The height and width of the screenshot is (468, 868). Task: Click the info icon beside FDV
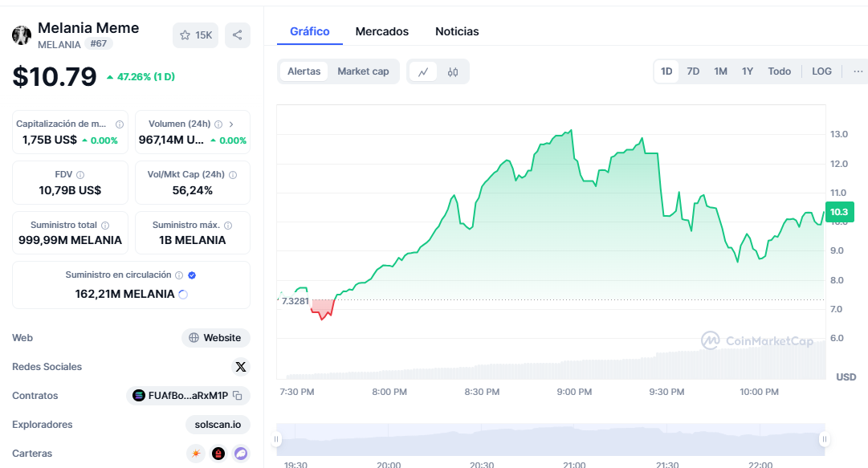(x=80, y=175)
